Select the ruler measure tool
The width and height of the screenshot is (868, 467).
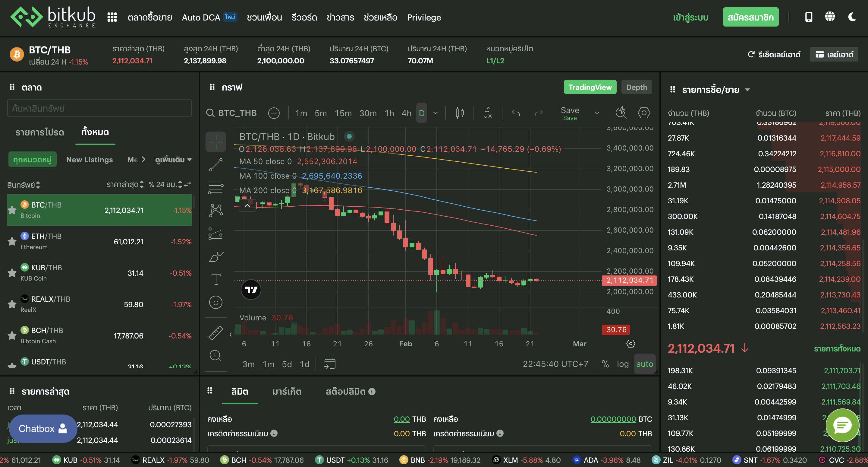[216, 333]
